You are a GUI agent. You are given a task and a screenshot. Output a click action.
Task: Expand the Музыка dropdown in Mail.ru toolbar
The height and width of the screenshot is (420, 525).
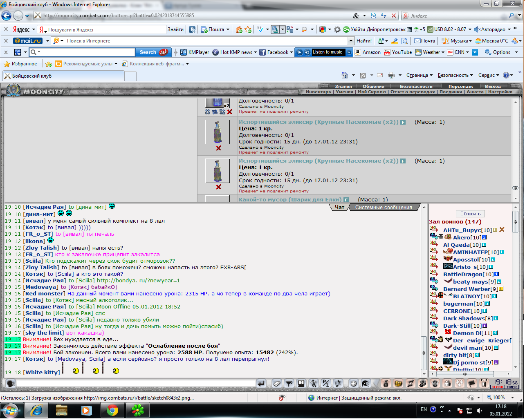470,41
